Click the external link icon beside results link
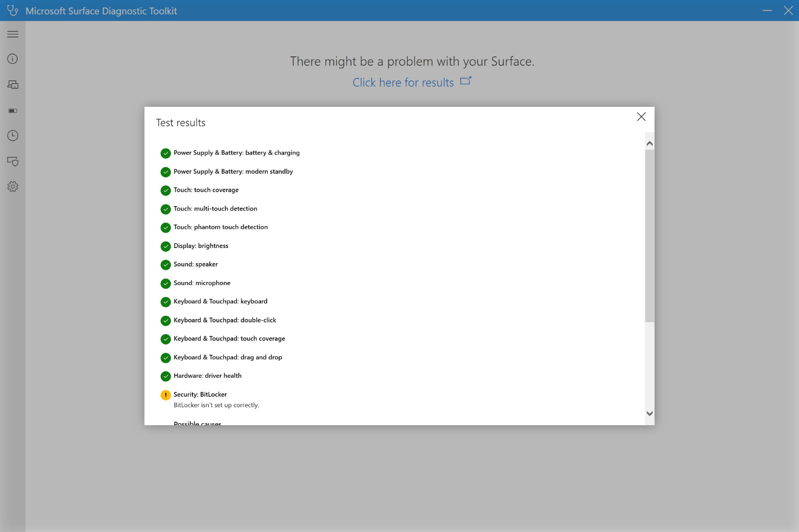 pyautogui.click(x=465, y=81)
